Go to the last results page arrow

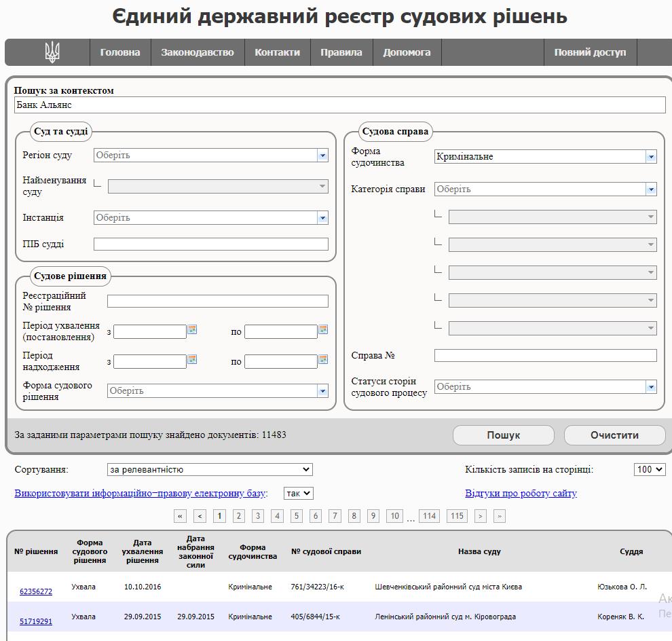pyautogui.click(x=500, y=516)
